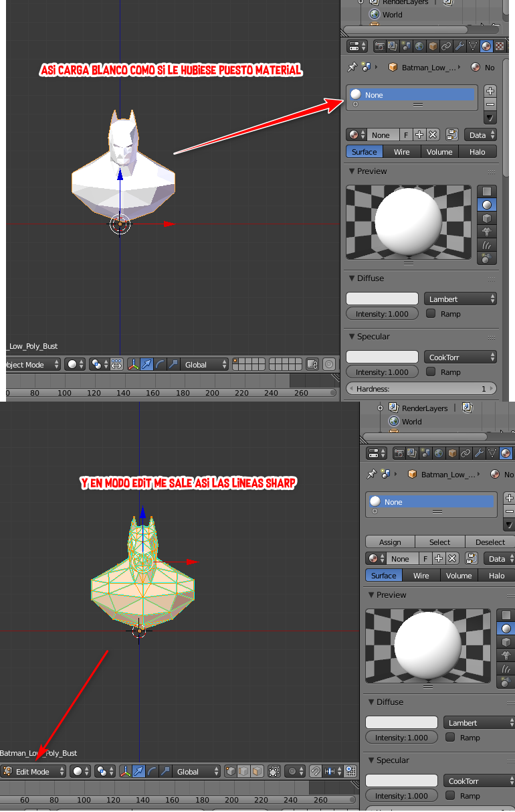Viewport: 515px width, 812px height.
Task: Open Object properties cube tab in lower screenshot
Action: pos(452,453)
